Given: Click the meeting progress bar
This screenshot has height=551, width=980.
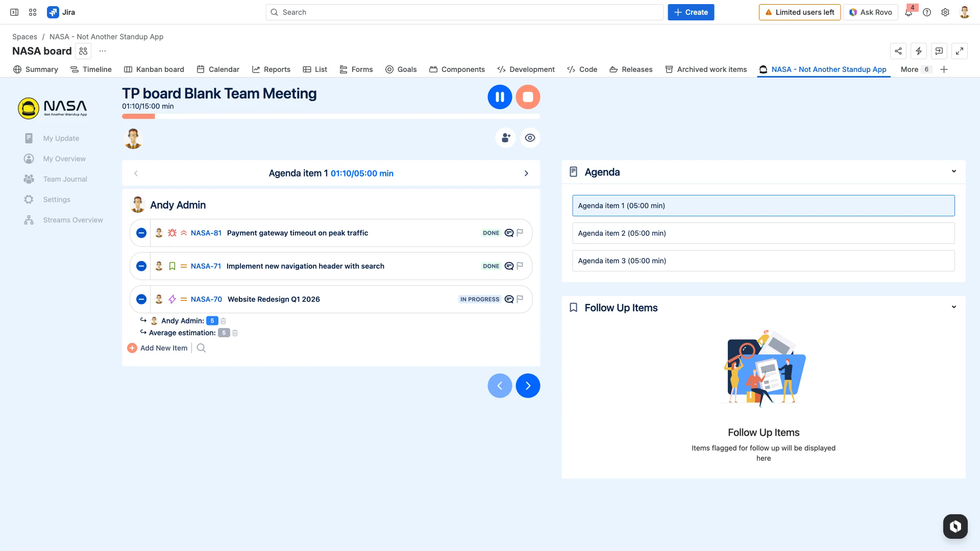Looking at the screenshot, I should (331, 116).
